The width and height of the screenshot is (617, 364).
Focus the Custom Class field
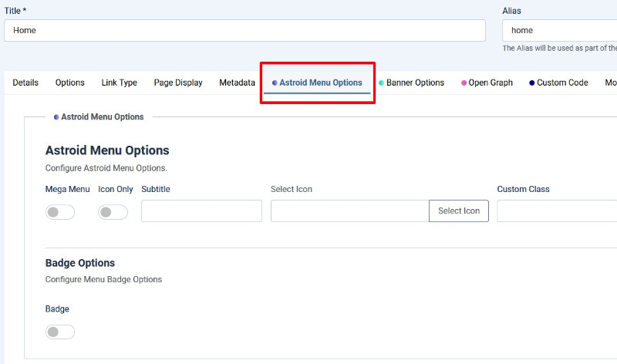557,211
